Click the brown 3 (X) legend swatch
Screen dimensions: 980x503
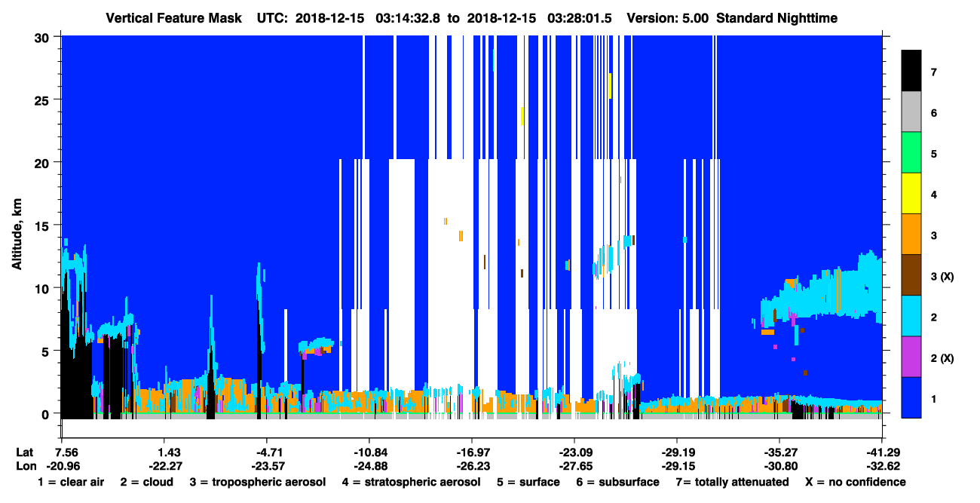coord(911,275)
